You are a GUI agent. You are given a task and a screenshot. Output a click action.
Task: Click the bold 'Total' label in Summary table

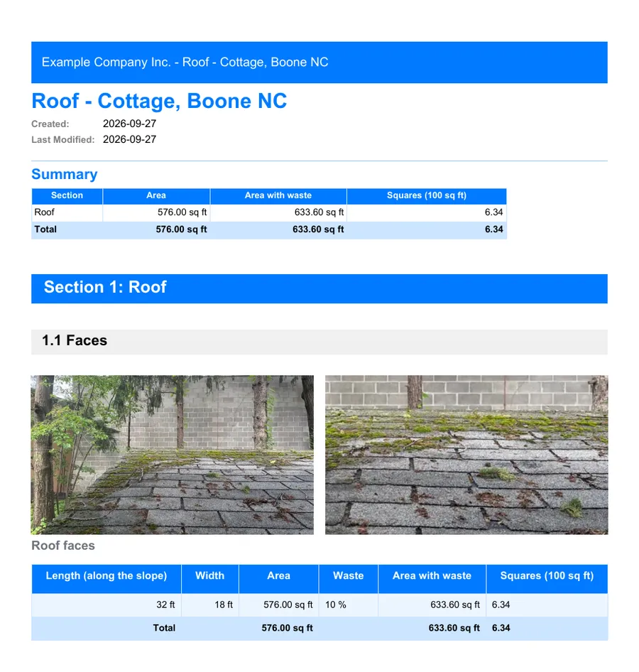tap(45, 229)
